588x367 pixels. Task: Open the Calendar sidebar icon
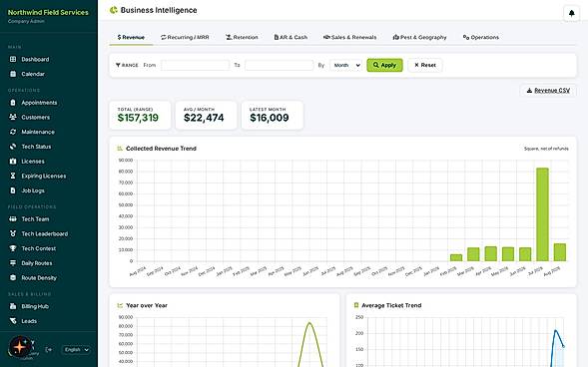(x=13, y=74)
